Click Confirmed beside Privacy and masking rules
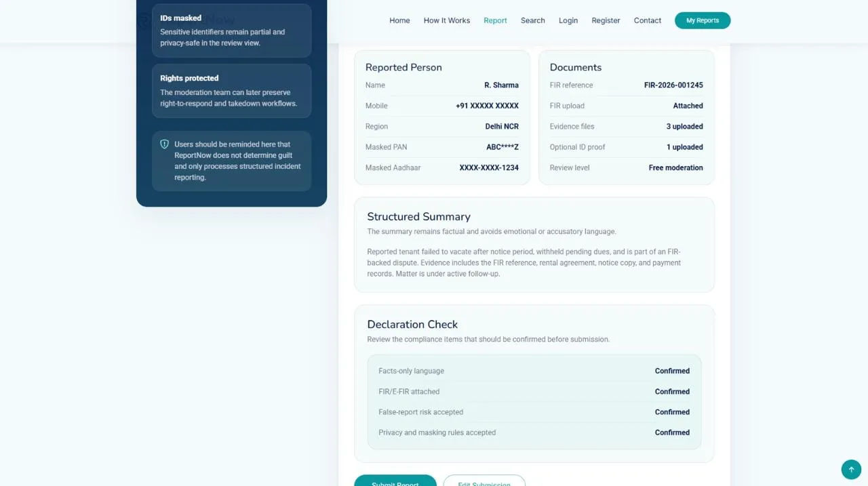Image resolution: width=868 pixels, height=486 pixels. [x=672, y=432]
